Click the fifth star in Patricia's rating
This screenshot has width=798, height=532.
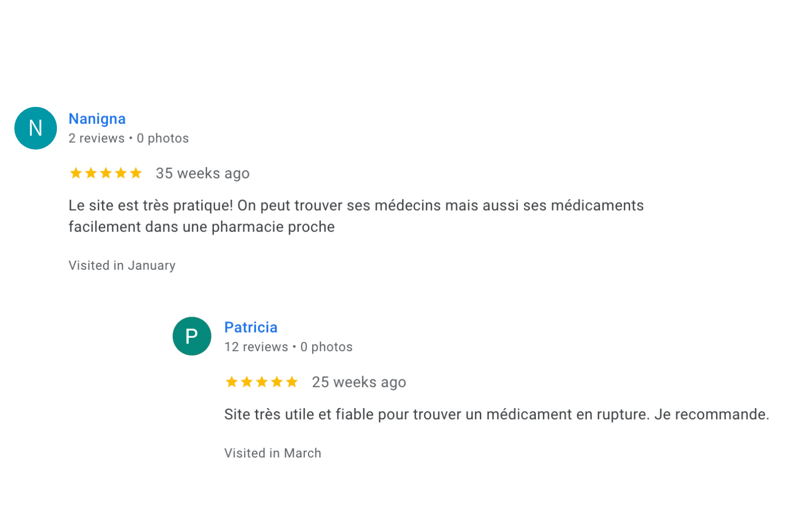[292, 382]
